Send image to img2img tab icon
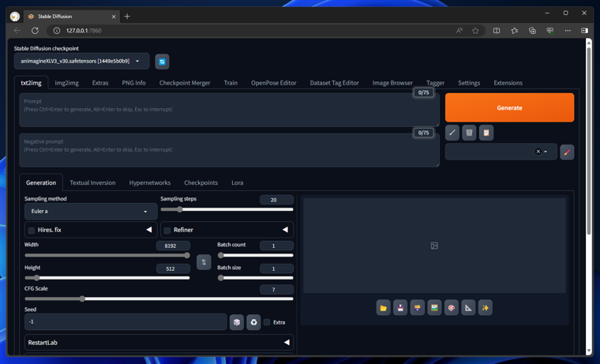This screenshot has width=600, height=364. 434,308
